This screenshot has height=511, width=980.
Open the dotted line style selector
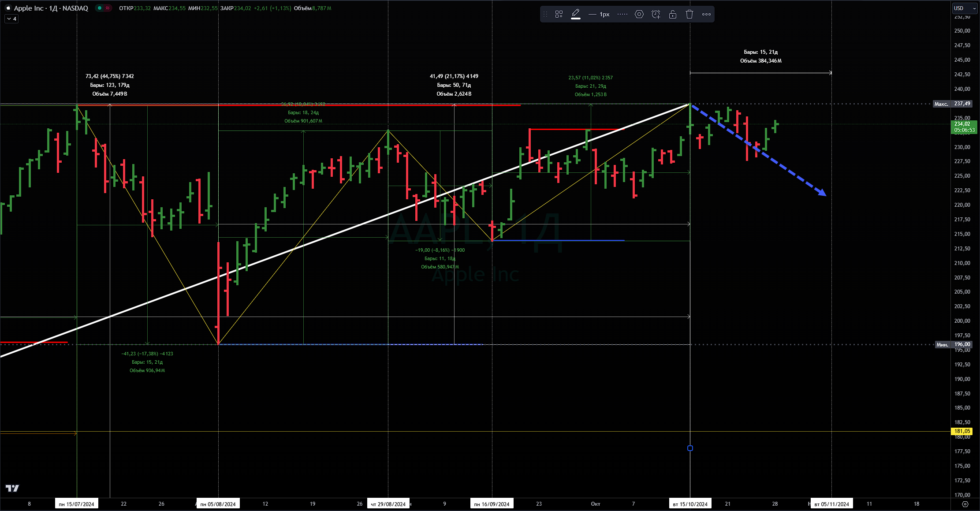(x=622, y=14)
